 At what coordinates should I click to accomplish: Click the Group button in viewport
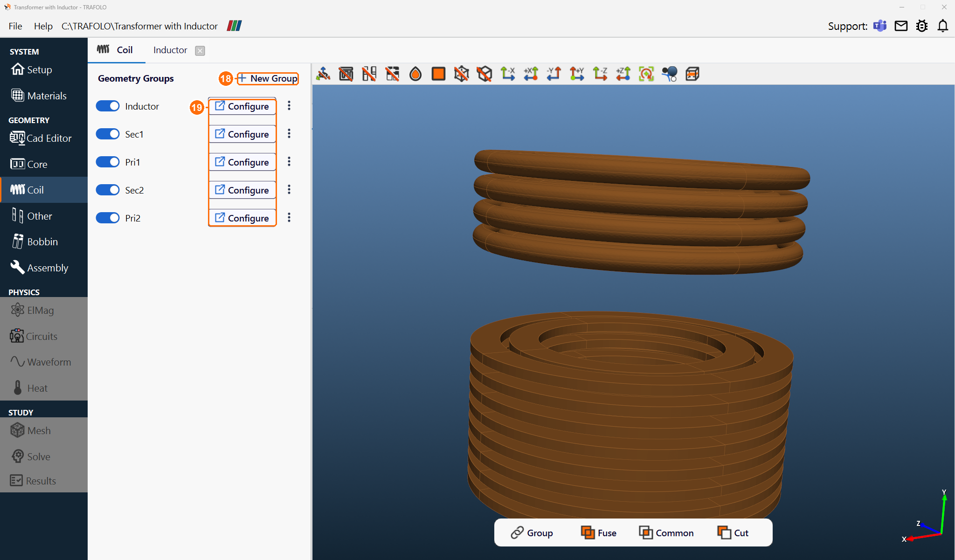click(x=532, y=532)
